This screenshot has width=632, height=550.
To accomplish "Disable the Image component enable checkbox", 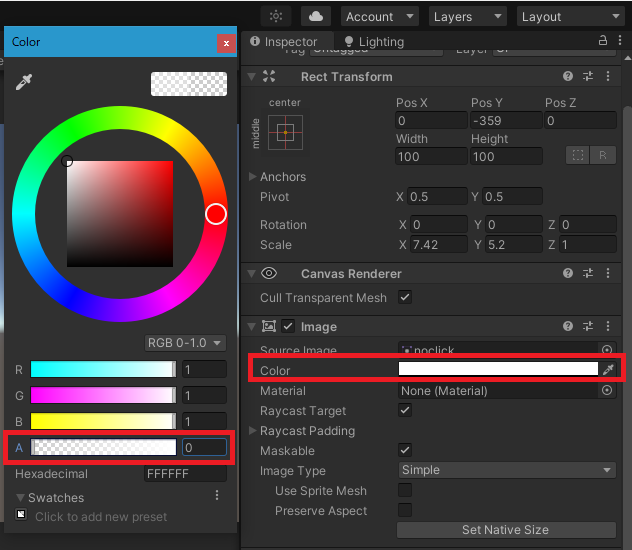I will 288,326.
